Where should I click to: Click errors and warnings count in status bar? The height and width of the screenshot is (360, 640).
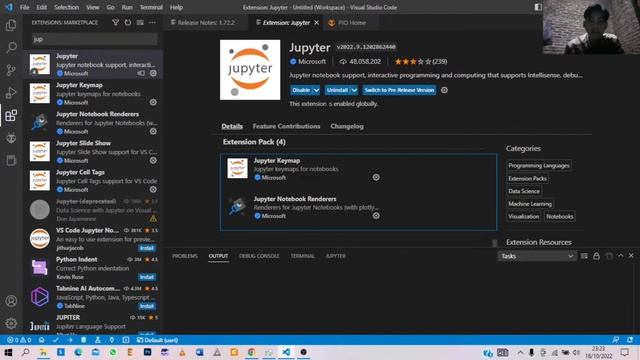point(19,340)
